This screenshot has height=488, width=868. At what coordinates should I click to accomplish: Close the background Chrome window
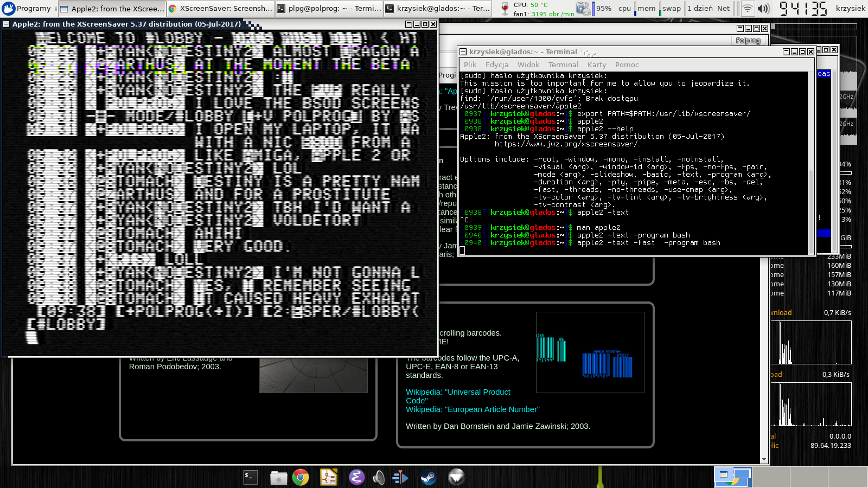click(x=764, y=28)
